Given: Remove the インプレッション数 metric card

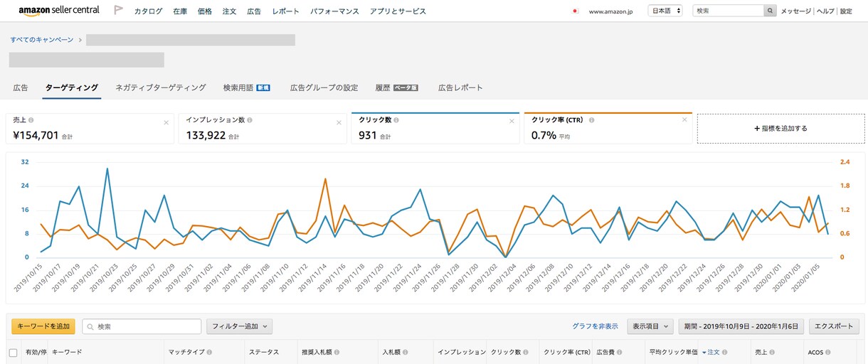Looking at the screenshot, I should (339, 122).
